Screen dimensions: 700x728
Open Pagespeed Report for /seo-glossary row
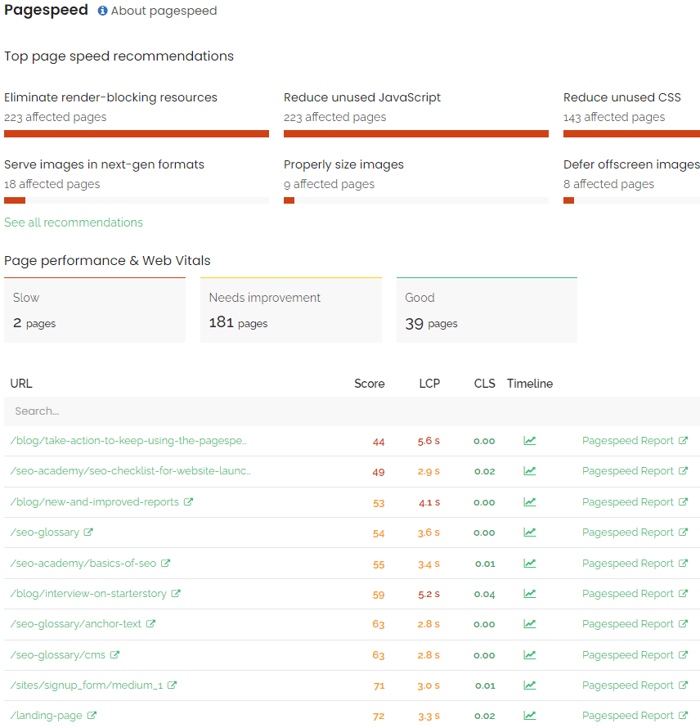point(635,532)
